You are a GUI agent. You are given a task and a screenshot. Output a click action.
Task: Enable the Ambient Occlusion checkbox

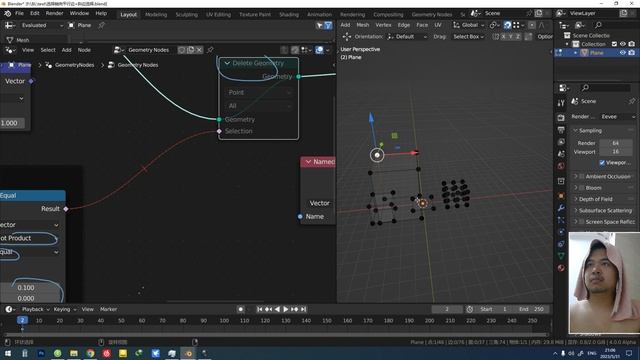pyautogui.click(x=582, y=177)
